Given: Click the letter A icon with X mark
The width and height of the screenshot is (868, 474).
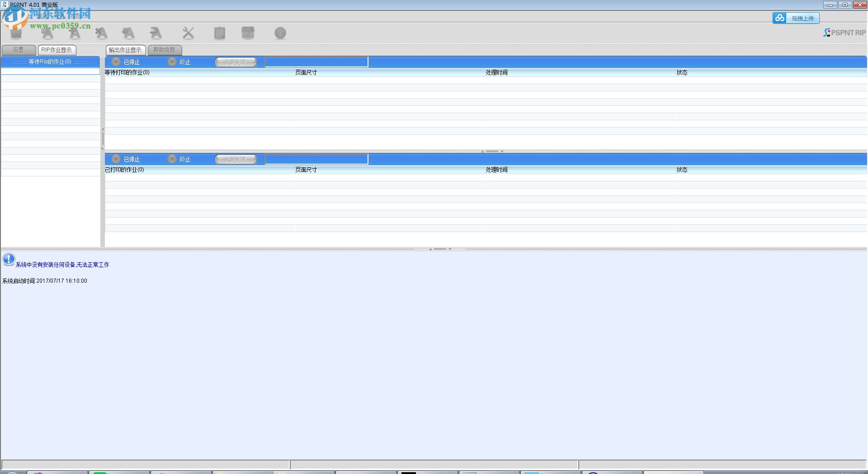Looking at the screenshot, I should click(101, 33).
